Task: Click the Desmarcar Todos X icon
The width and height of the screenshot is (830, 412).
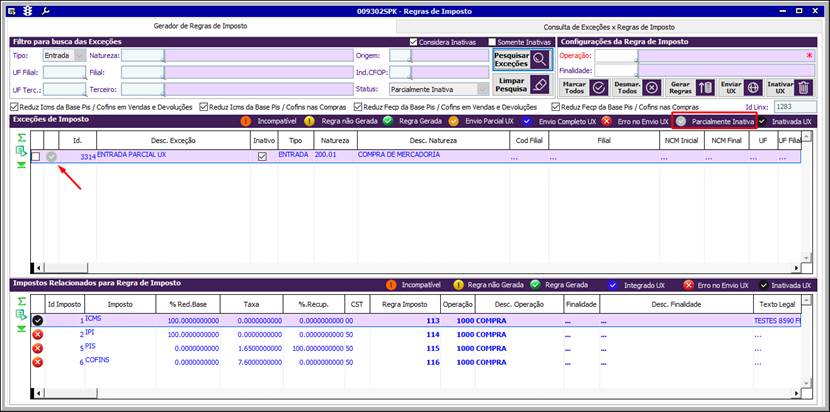Action: 651,87
